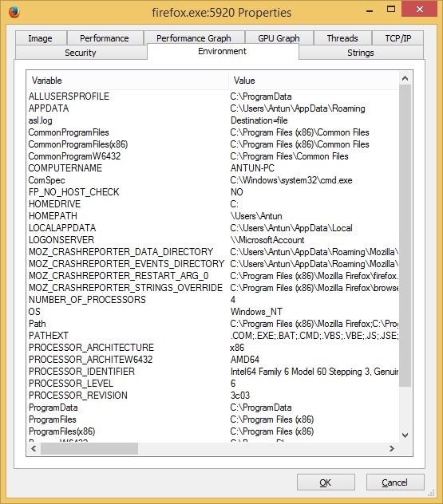Click the Windows_NT value
443x504 pixels.
point(256,312)
